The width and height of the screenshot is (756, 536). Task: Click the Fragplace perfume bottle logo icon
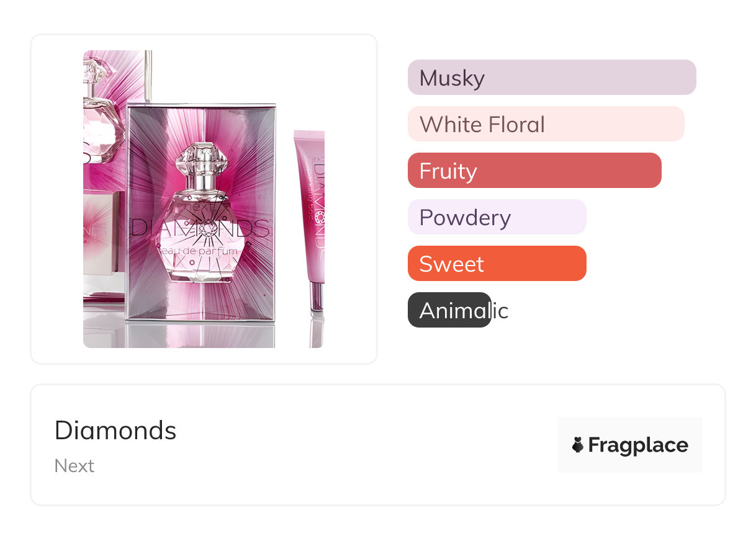pyautogui.click(x=578, y=445)
